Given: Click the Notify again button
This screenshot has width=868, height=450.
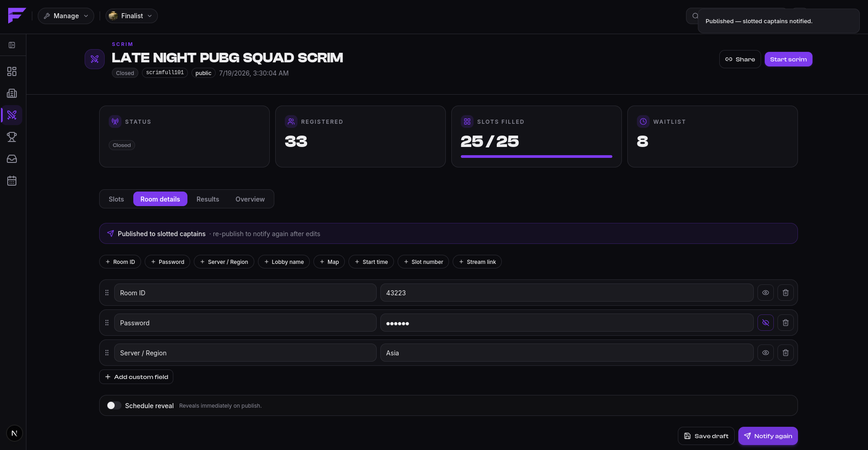Looking at the screenshot, I should tap(767, 436).
